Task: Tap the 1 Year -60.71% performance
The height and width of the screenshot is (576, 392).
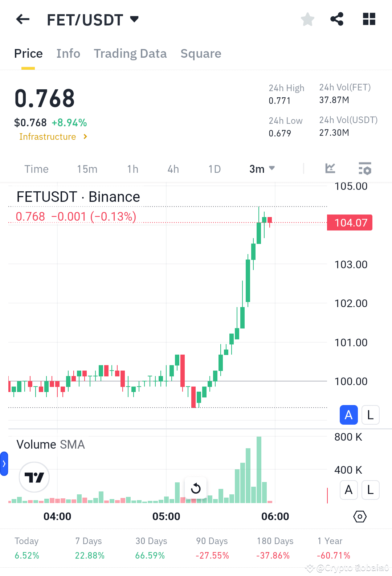Action: (x=334, y=548)
